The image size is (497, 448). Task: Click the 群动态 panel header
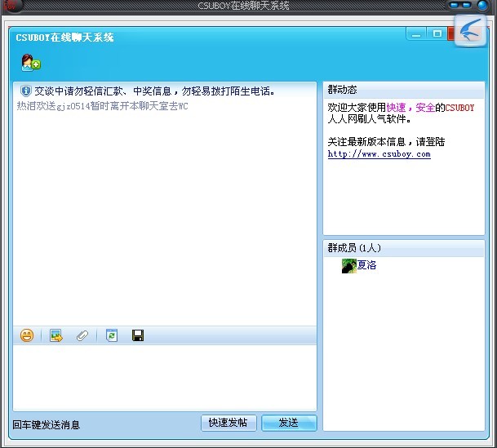click(x=343, y=90)
